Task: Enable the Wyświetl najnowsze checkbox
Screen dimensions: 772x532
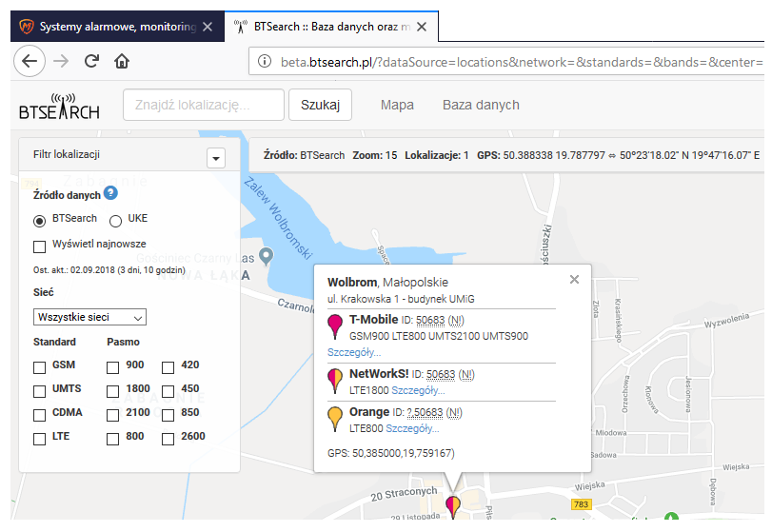Action: tap(40, 246)
